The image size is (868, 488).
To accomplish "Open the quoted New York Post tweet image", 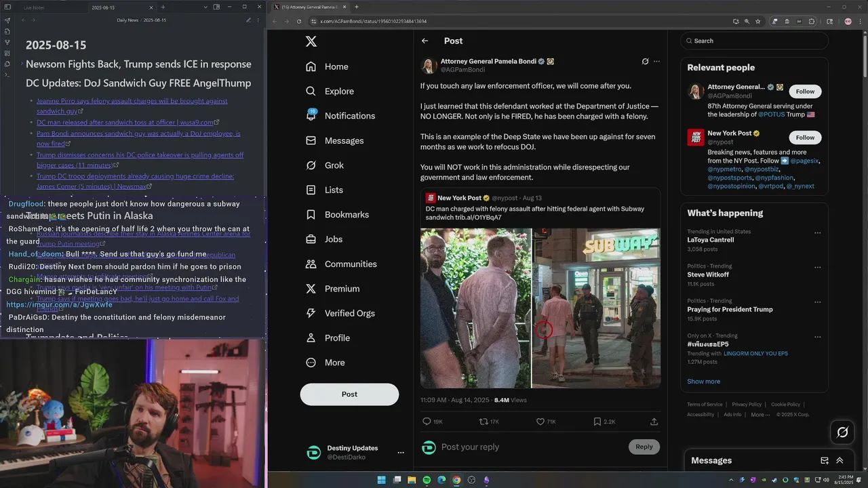I will (x=540, y=308).
